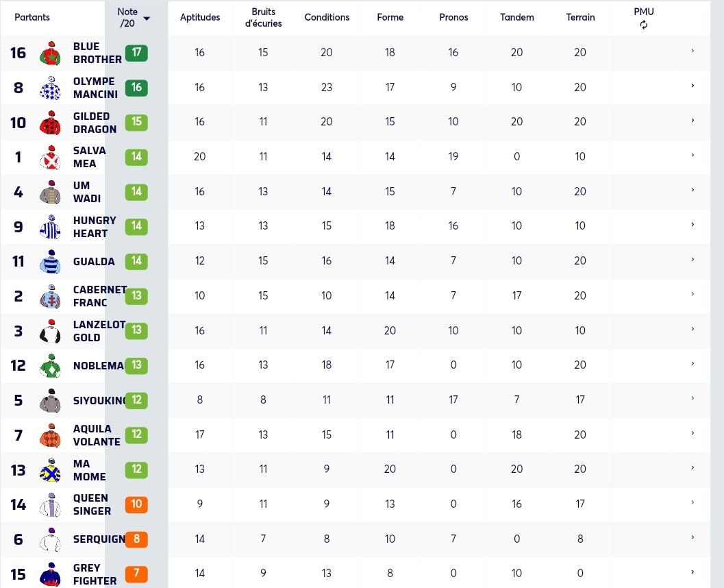Click Blue Brother's red-green jockey silk icon

pos(50,53)
